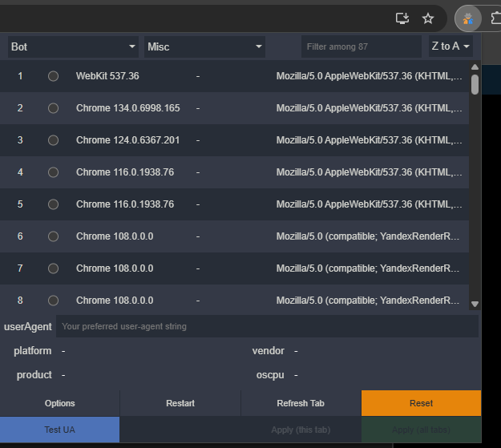501x448 pixels.
Task: Pick the row 7 Chrome 108.0.0.0 radio
Action: pyautogui.click(x=53, y=268)
